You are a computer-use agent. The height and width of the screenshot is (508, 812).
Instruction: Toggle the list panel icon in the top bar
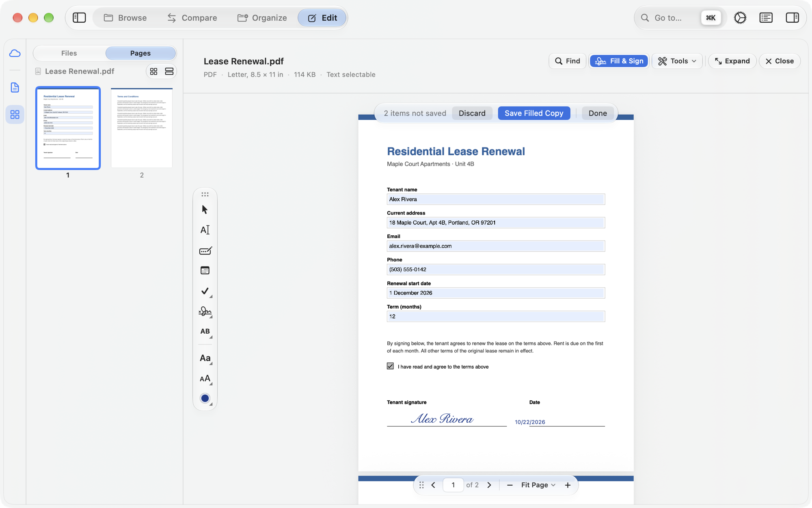766,18
